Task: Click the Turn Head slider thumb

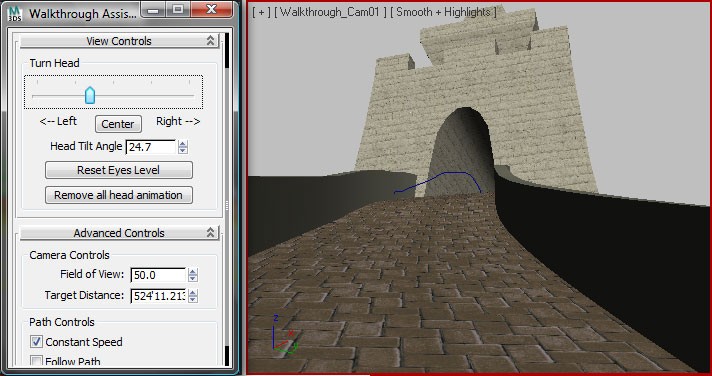Action: tap(90, 95)
